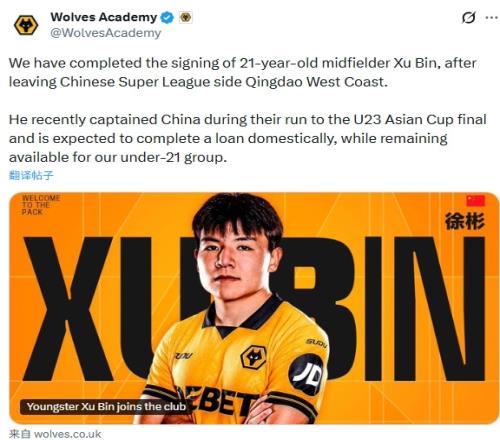Screen dimensions: 500x440
Task: Open the Wolves Academy profile avatar
Action: 26,25
